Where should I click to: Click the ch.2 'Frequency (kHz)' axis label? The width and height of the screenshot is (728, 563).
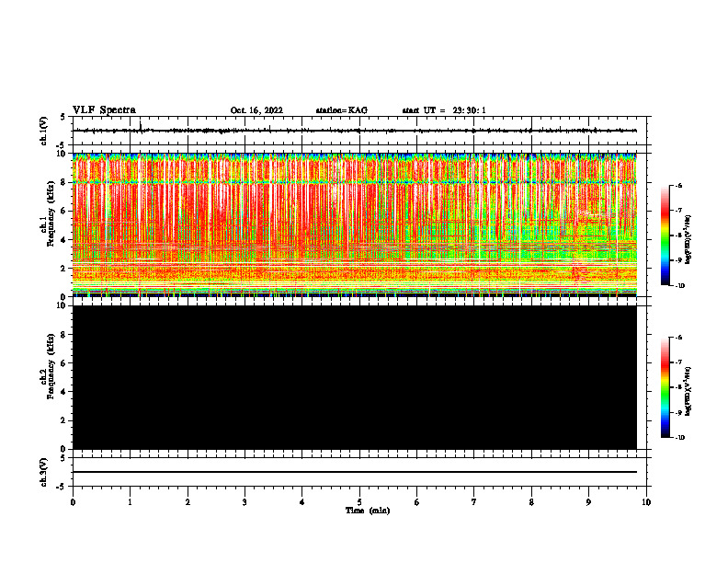[50, 366]
